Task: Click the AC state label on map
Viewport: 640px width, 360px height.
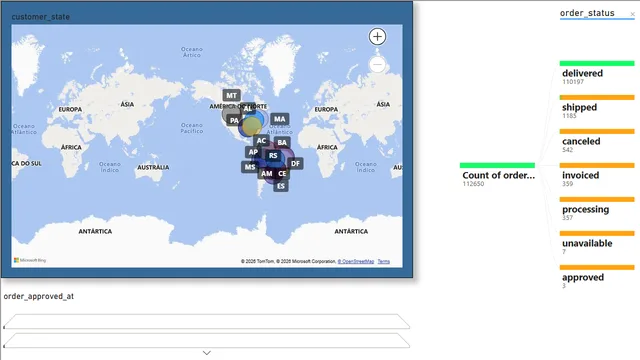Action: coord(261,141)
